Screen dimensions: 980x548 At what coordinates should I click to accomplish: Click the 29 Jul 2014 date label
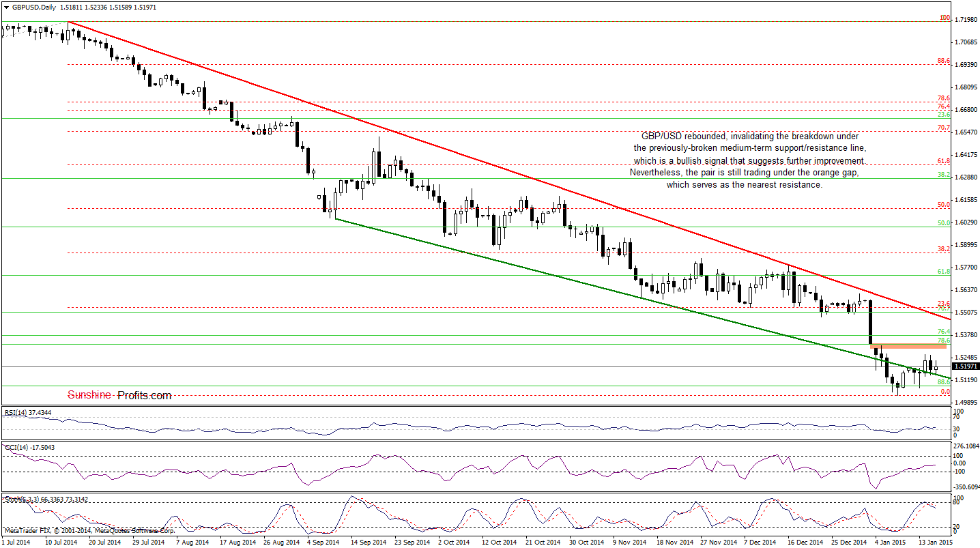[x=147, y=543]
